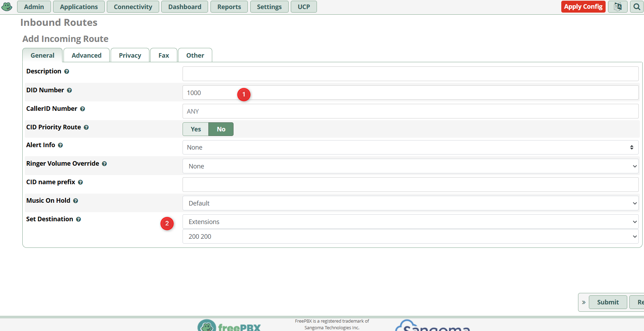Viewport: 644px width, 331px height.
Task: Show help icon for CallerID Number
Action: point(82,109)
